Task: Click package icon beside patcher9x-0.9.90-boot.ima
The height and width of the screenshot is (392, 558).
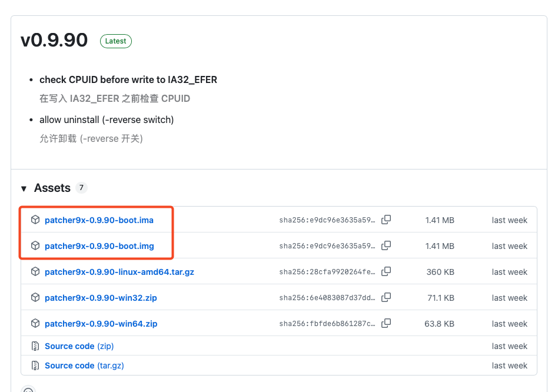Action: coord(35,220)
